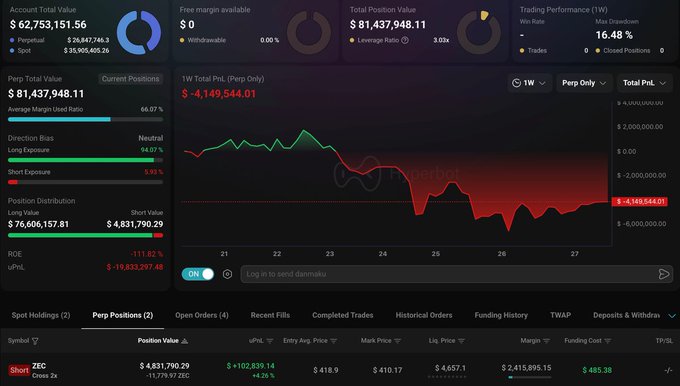The height and width of the screenshot is (386, 680).
Task: Click the 16.48 % max drawdown value
Action: [614, 35]
